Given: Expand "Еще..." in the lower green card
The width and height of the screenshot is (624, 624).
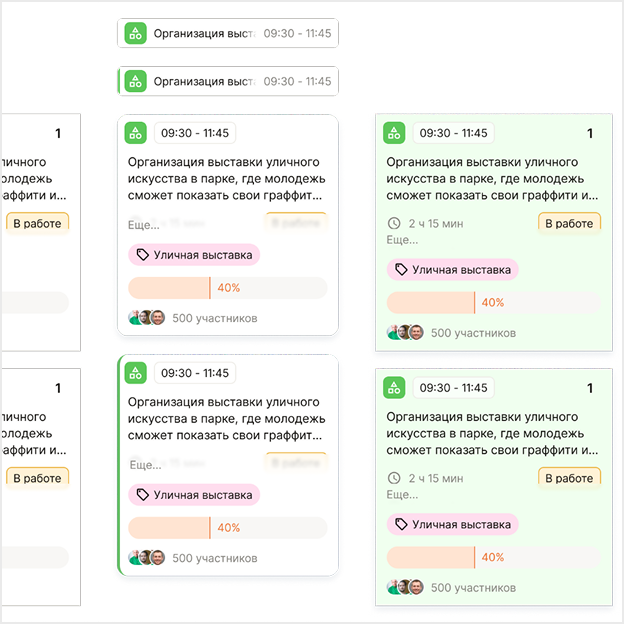Looking at the screenshot, I should [x=402, y=494].
